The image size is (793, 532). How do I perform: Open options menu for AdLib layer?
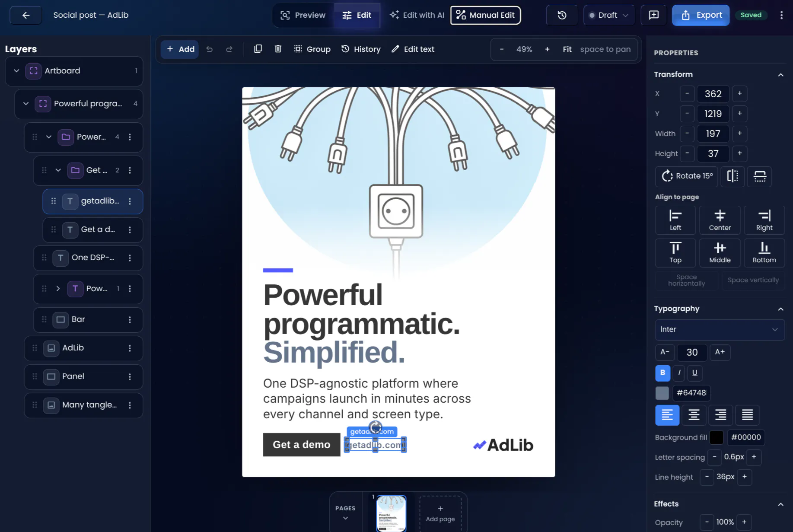coord(130,348)
